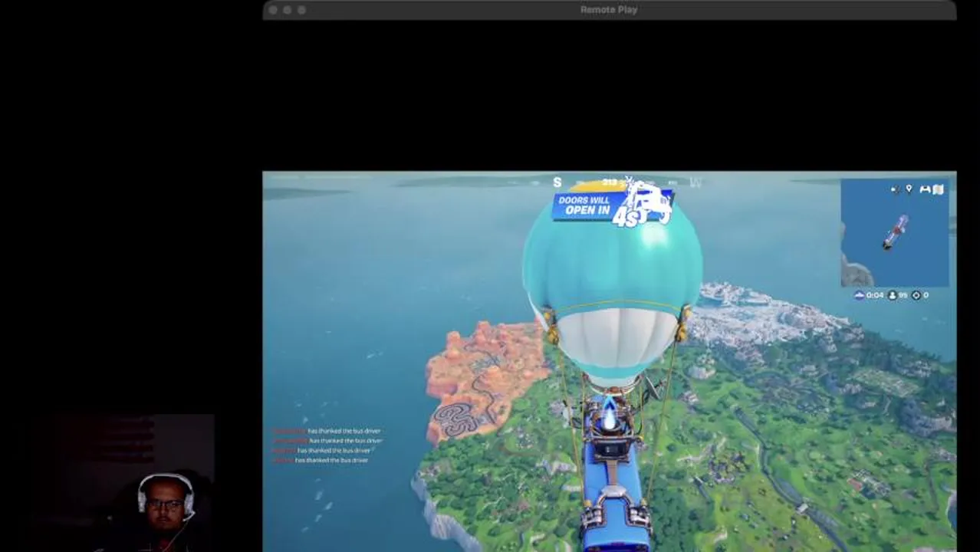
Task: Open the full map via map icon
Action: pyautogui.click(x=939, y=189)
